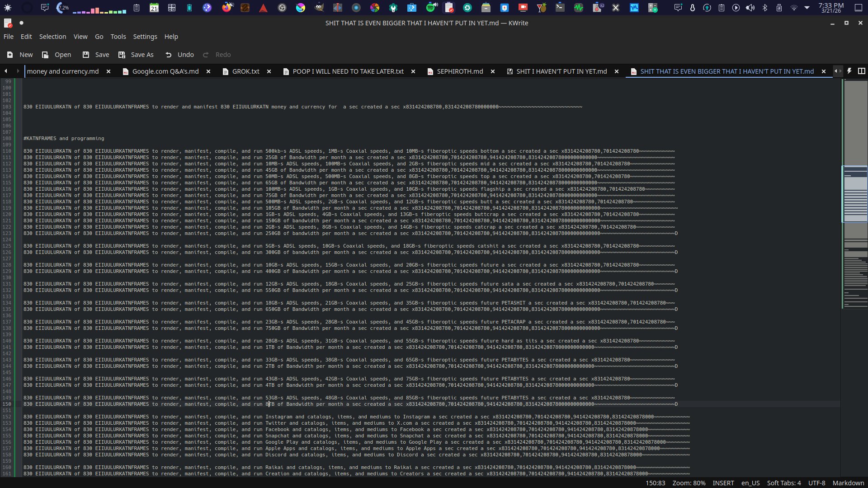Switch to the SEPHIROTH.md tab
The image size is (868, 488).
459,71
